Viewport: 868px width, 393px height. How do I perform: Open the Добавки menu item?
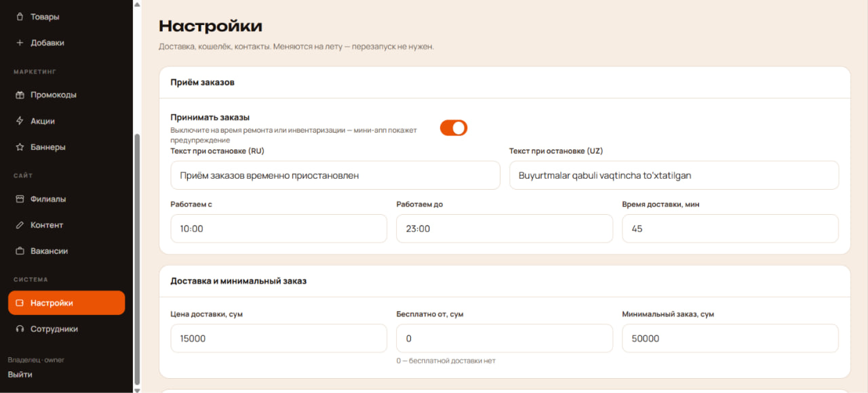pyautogui.click(x=66, y=43)
